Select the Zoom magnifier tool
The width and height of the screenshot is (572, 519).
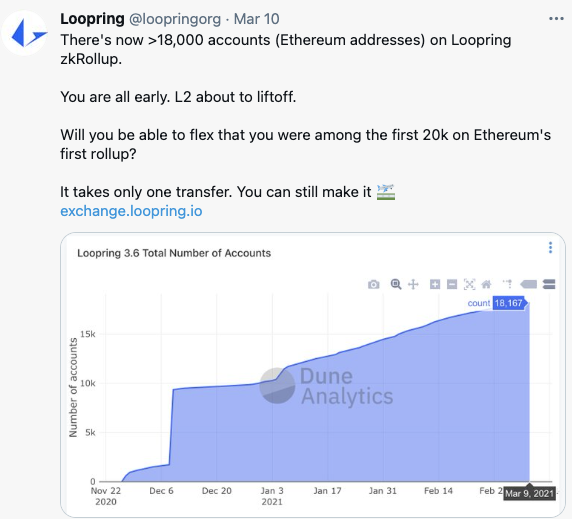click(396, 284)
